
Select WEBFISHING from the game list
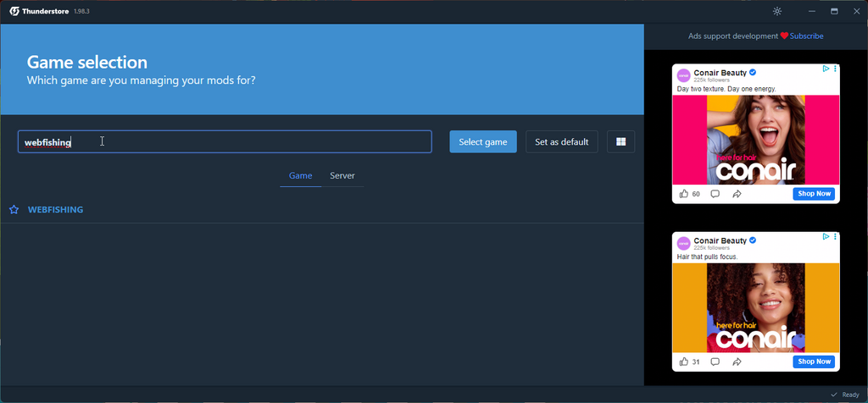[x=55, y=210]
